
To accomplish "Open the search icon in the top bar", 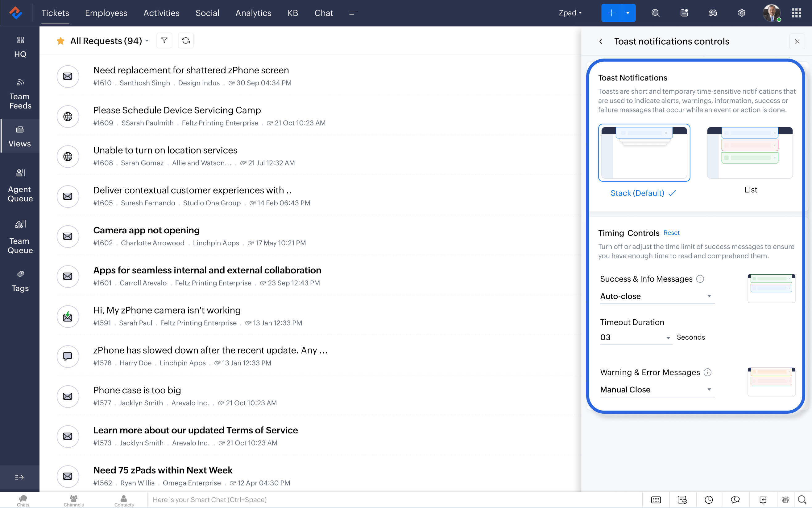I will (655, 13).
